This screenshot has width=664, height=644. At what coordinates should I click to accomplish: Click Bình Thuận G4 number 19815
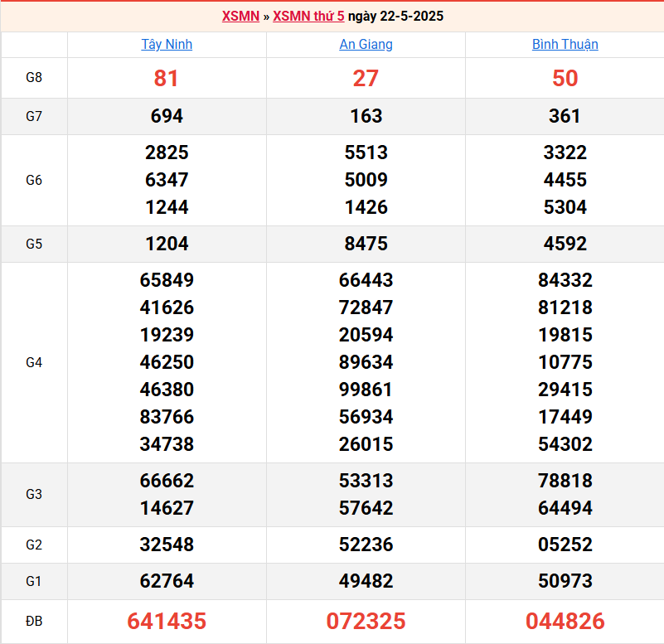click(x=565, y=335)
